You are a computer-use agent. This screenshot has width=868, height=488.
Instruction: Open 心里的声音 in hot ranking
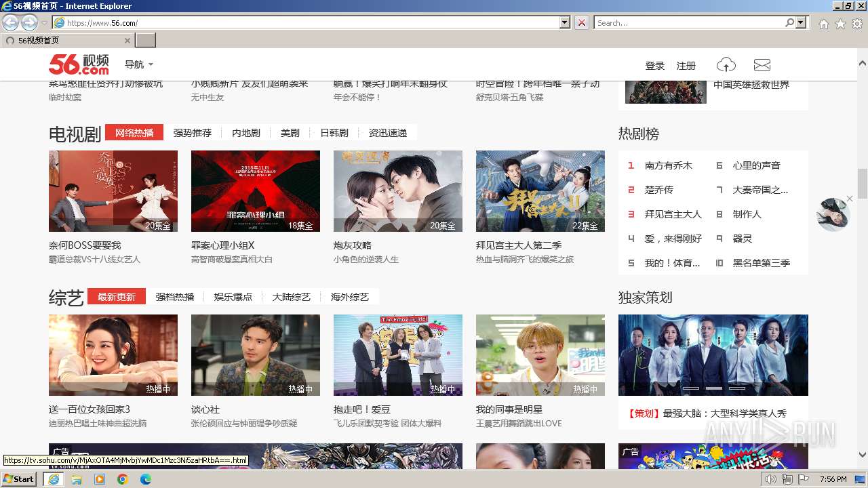point(757,165)
